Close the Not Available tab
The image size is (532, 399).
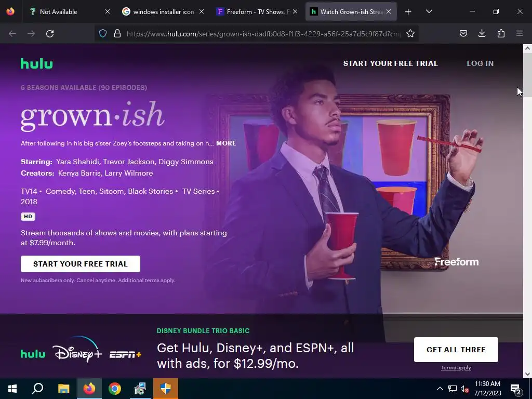[x=107, y=11]
